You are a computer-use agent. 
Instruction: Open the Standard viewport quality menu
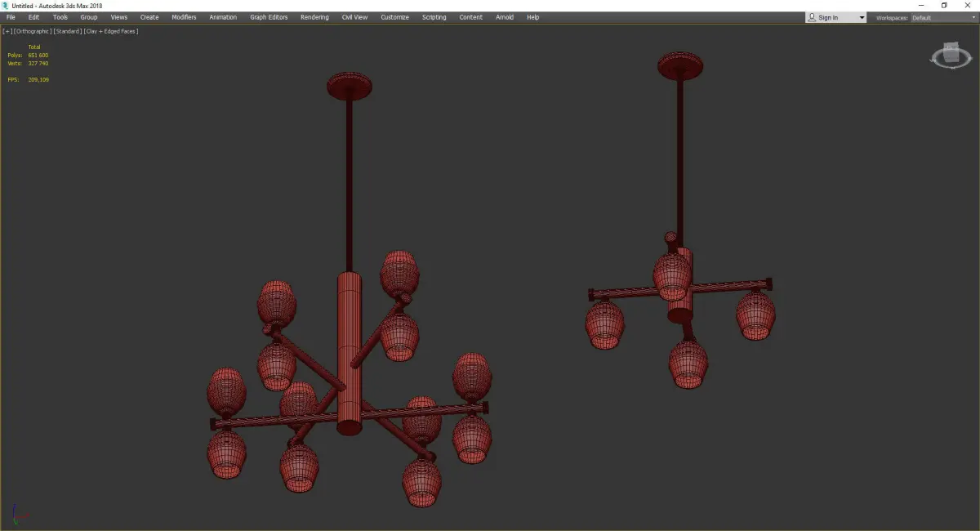pyautogui.click(x=68, y=31)
